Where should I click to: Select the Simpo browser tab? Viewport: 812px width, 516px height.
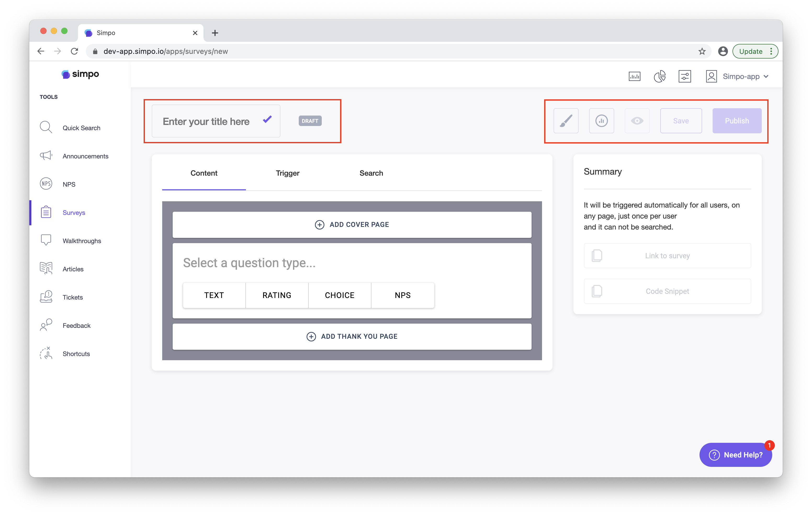[x=140, y=33]
